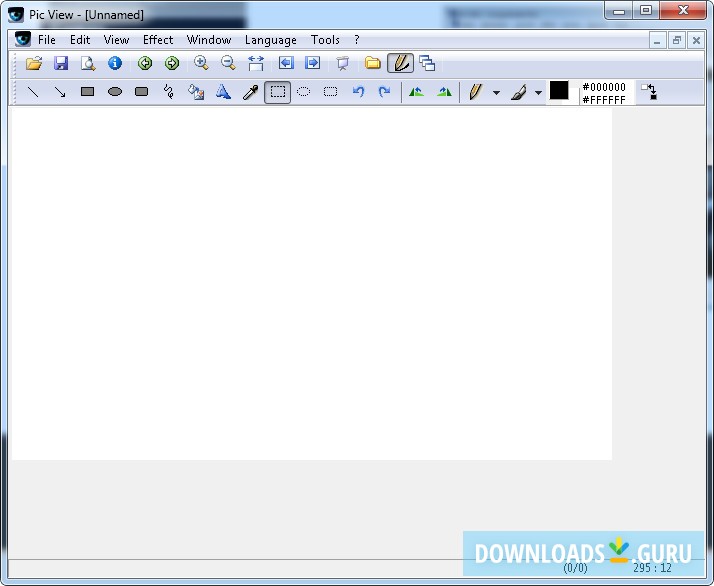The image size is (714, 586).
Task: Click the white drawing canvas
Action: point(311,283)
